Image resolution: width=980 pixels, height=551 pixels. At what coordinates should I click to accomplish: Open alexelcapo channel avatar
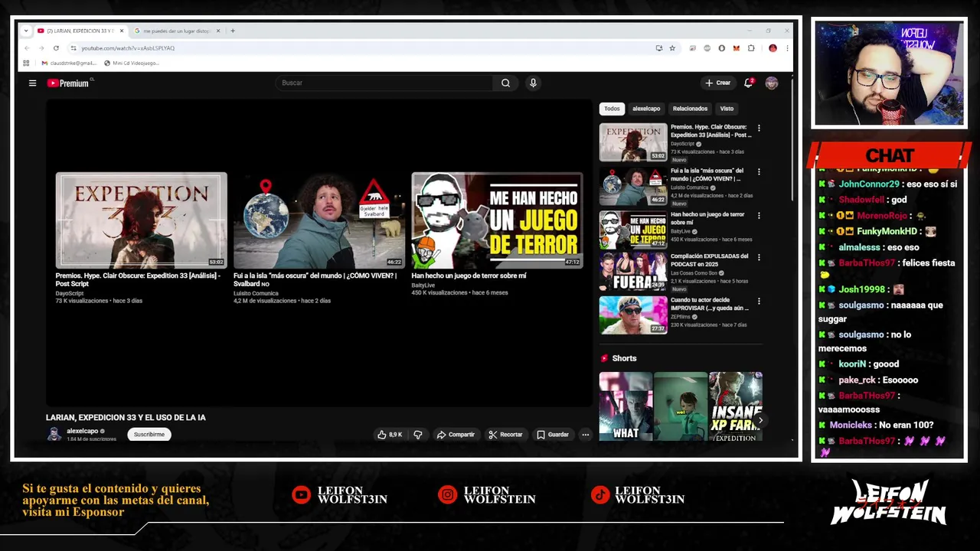[x=54, y=434]
